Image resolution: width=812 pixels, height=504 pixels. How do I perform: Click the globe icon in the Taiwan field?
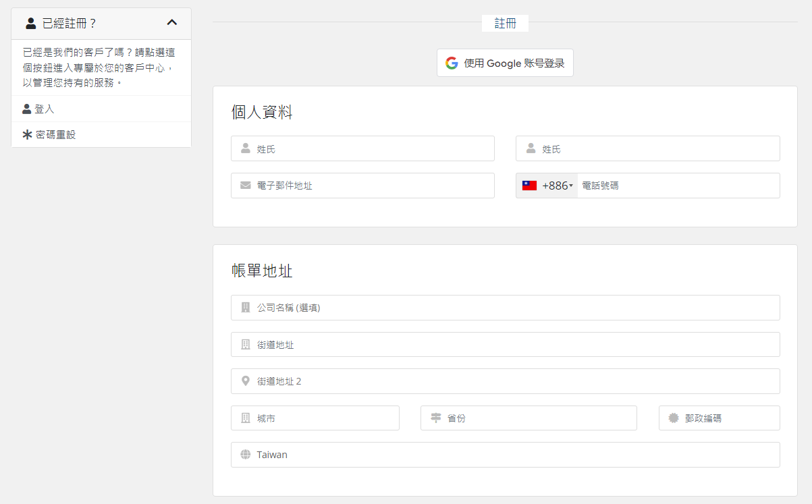(246, 454)
